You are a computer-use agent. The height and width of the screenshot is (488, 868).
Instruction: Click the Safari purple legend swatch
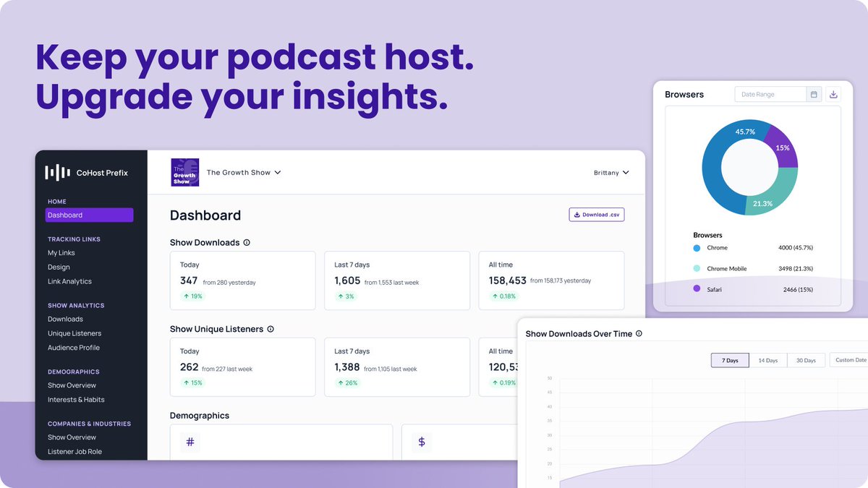click(697, 288)
